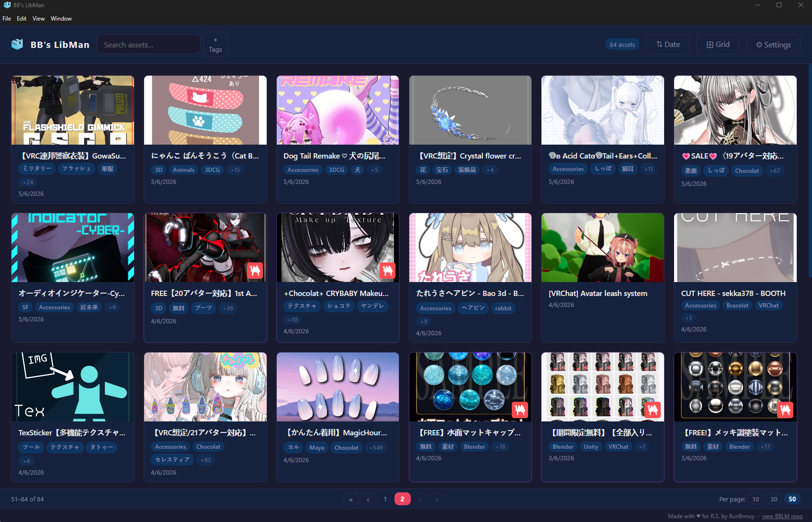Go to previous page with single-left arrow
The image size is (812, 522).
tap(368, 499)
